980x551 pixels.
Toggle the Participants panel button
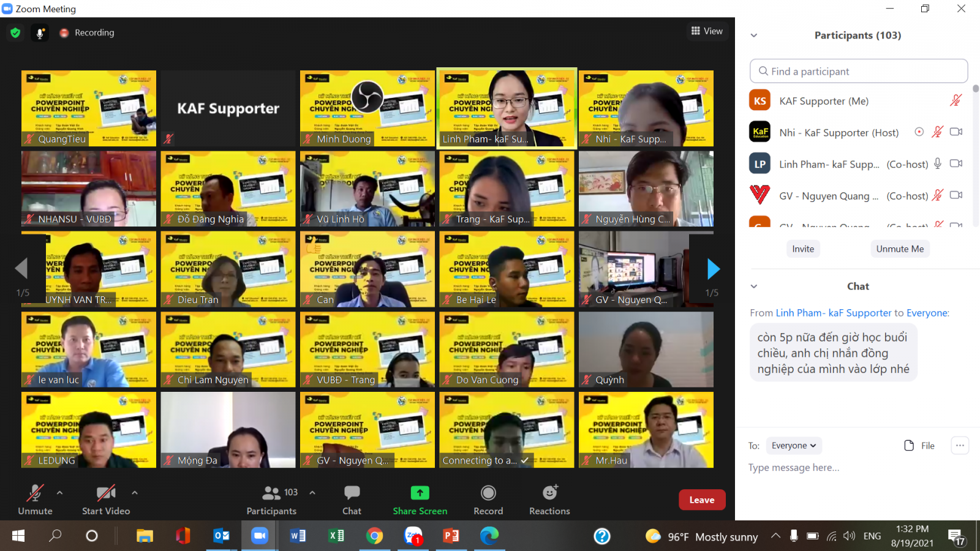(x=271, y=500)
